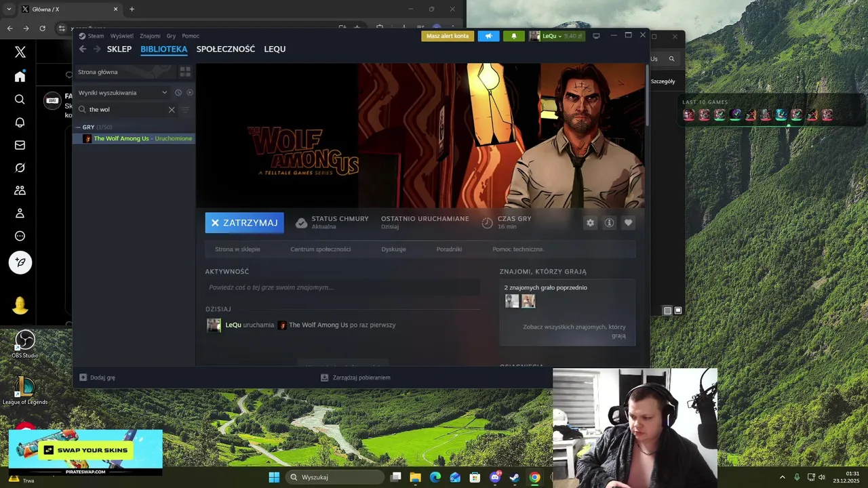Click the X compose post button

(20, 262)
